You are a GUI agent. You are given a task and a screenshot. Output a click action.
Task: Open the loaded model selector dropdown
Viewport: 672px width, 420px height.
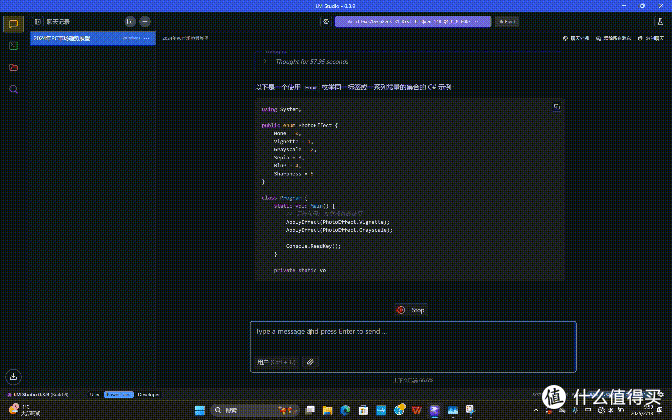click(413, 21)
